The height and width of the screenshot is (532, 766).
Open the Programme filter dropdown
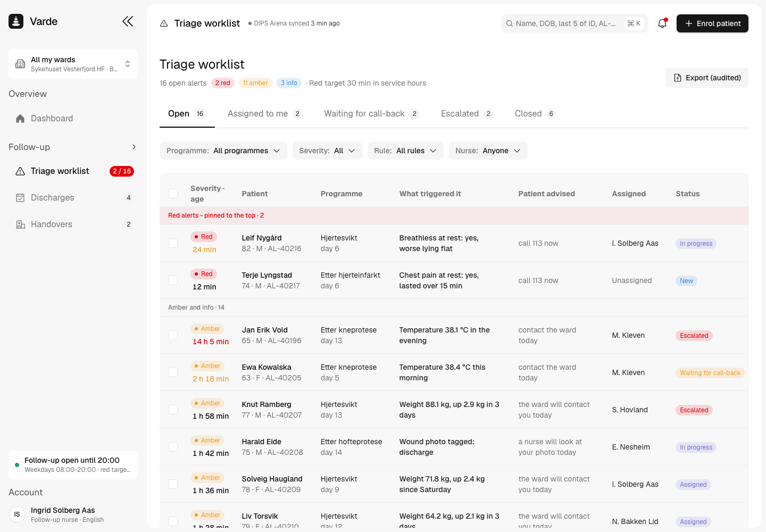pyautogui.click(x=223, y=151)
